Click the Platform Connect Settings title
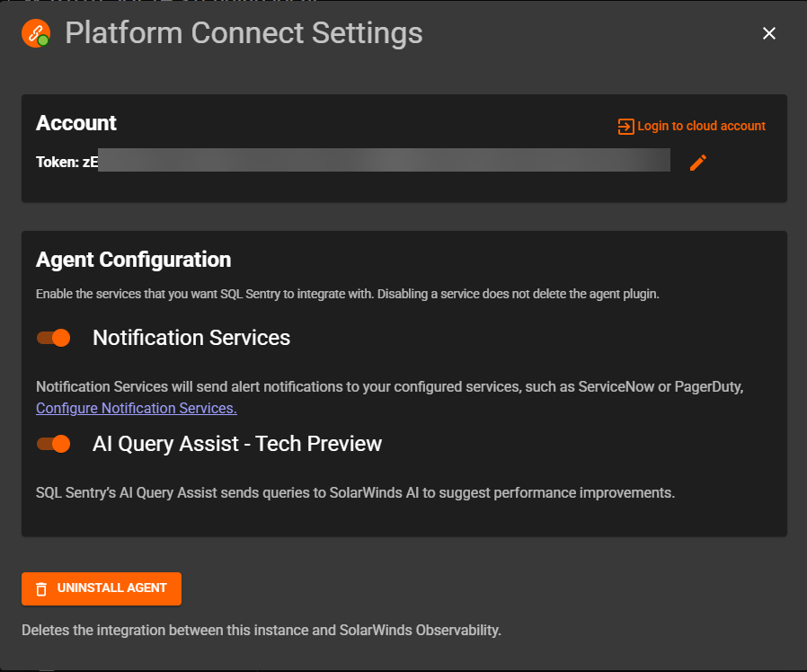This screenshot has width=807, height=672. 244,34
